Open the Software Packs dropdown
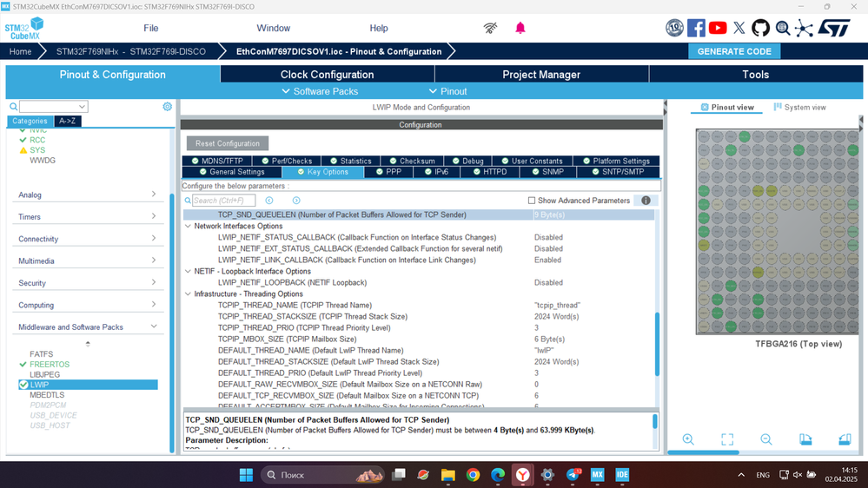This screenshot has height=488, width=868. click(x=320, y=91)
